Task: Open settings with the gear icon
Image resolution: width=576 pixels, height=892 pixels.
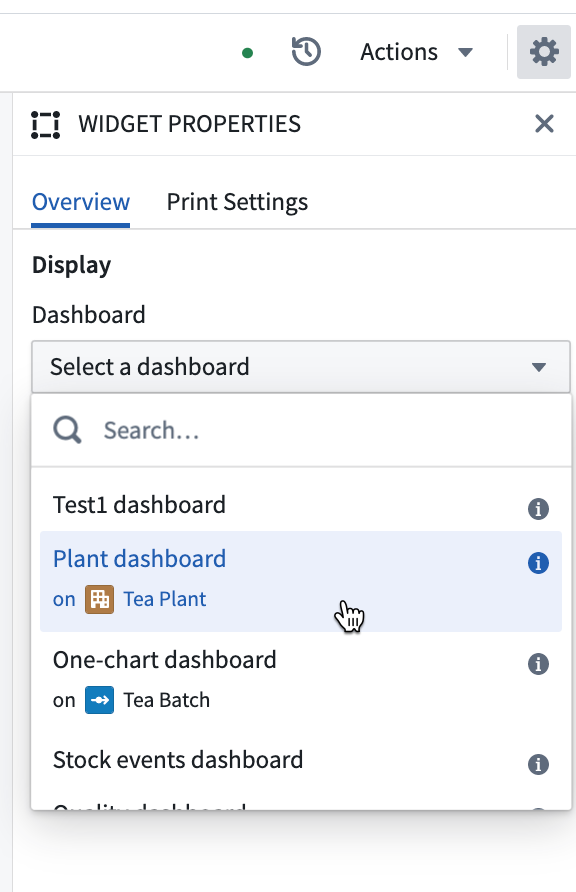Action: coord(544,52)
